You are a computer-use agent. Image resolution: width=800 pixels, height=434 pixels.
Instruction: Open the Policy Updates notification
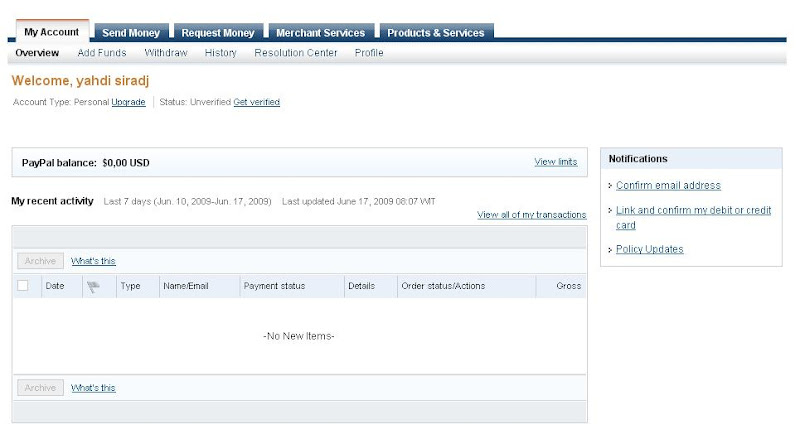pos(649,249)
